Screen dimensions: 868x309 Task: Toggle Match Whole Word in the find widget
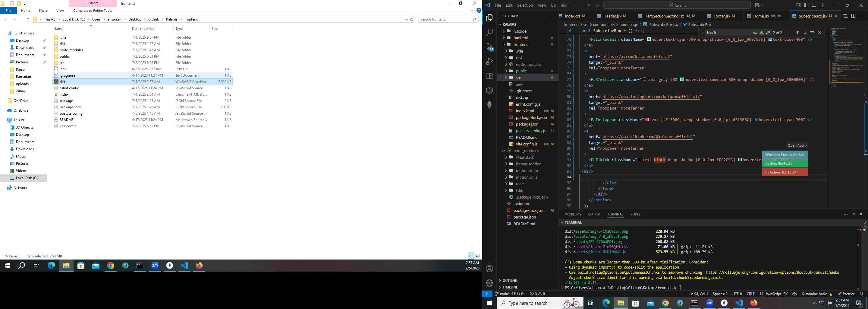[761, 33]
